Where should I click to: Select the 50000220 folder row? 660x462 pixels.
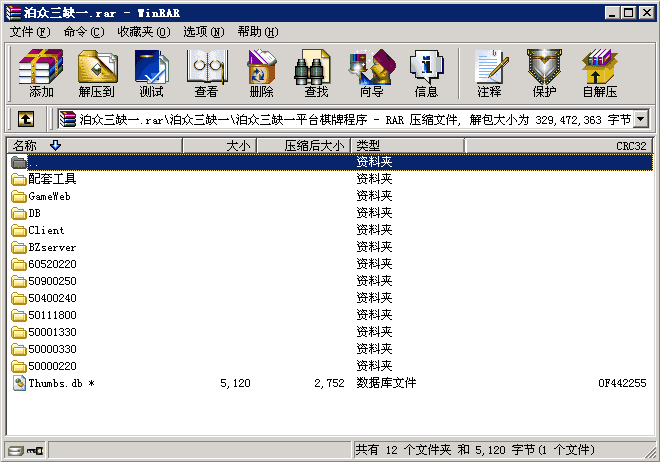(x=330, y=366)
